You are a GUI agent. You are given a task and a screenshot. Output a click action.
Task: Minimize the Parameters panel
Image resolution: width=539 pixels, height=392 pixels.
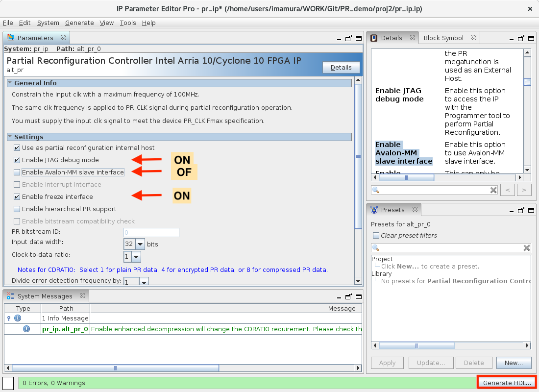pyautogui.click(x=339, y=39)
